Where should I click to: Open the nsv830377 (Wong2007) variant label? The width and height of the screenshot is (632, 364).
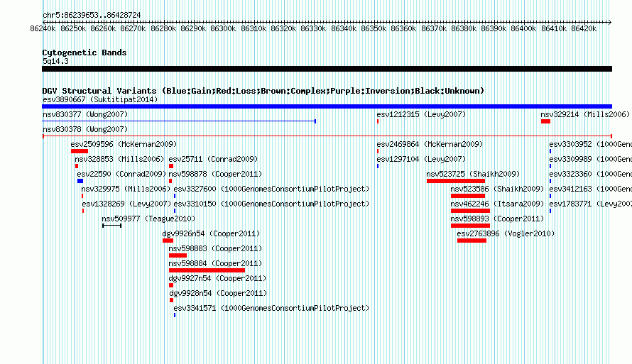pyautogui.click(x=85, y=114)
